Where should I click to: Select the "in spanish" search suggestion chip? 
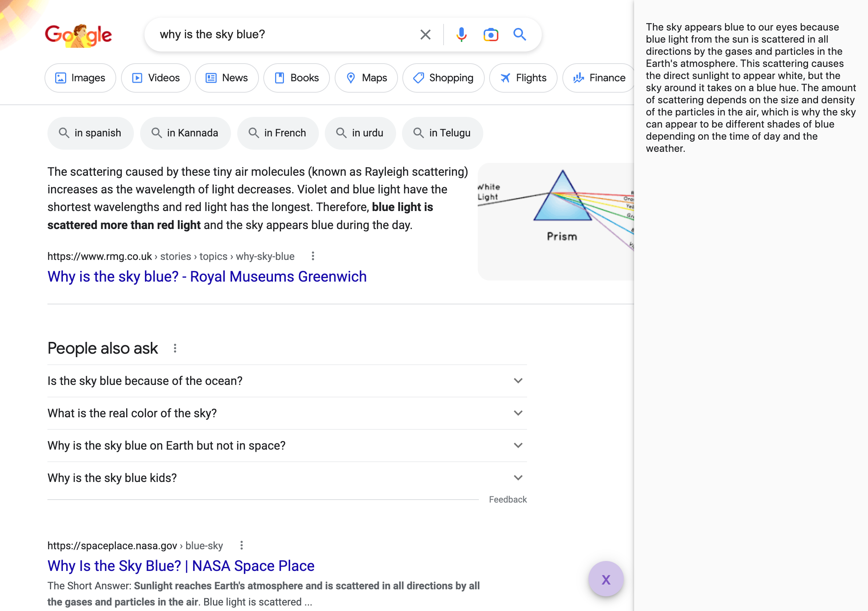click(x=90, y=133)
